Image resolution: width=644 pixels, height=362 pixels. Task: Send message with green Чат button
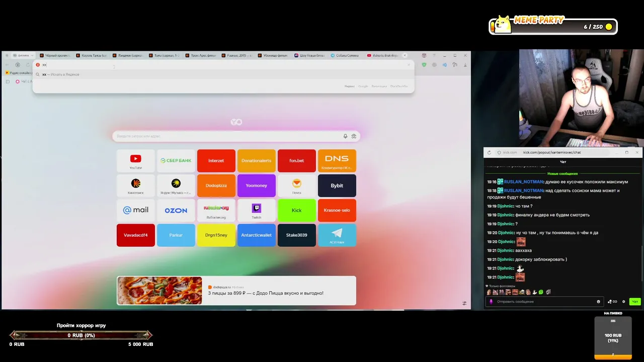[635, 302]
